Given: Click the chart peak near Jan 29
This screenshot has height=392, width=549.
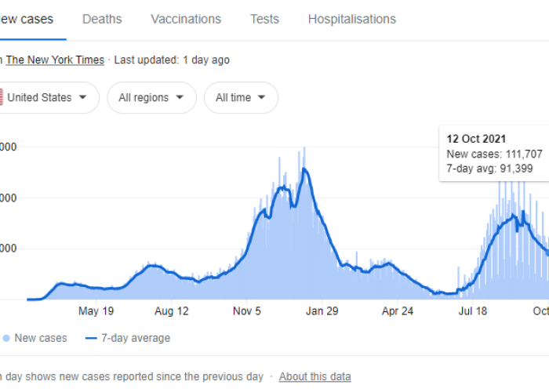Looking at the screenshot, I should pyautogui.click(x=304, y=169).
